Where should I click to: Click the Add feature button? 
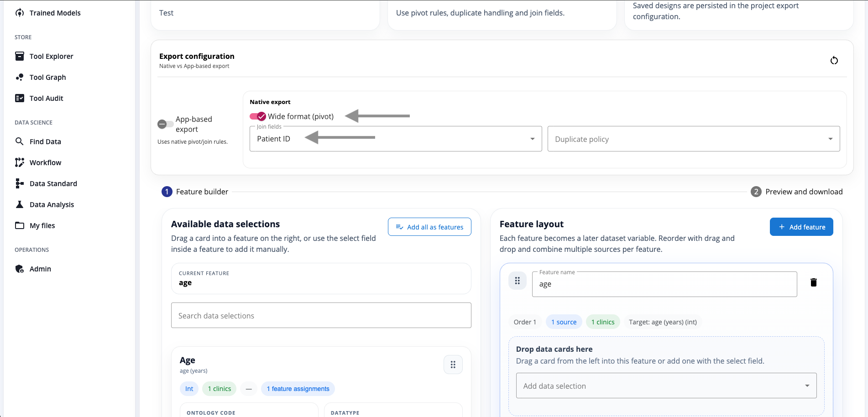[801, 227]
